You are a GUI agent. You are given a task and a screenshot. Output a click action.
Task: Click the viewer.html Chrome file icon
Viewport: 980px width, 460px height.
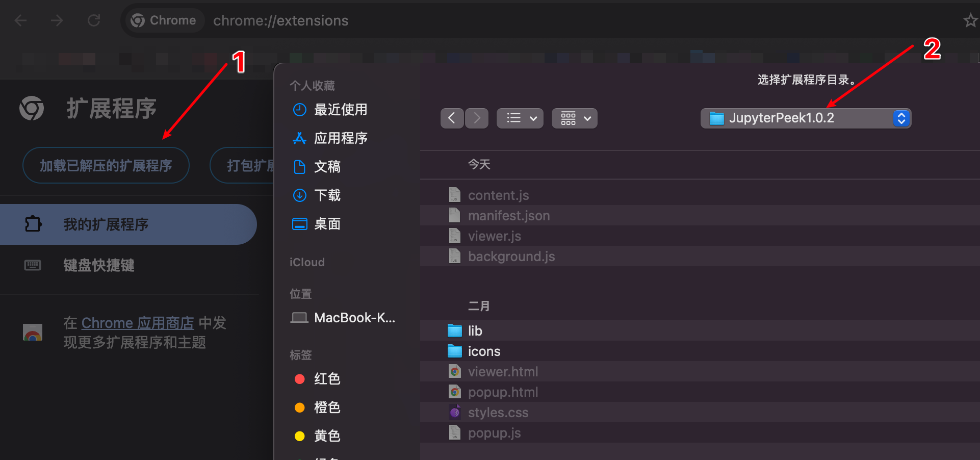[454, 371]
